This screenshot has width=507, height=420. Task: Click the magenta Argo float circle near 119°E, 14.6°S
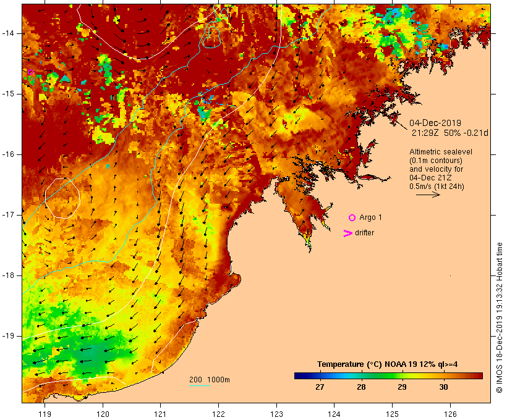[30, 72]
